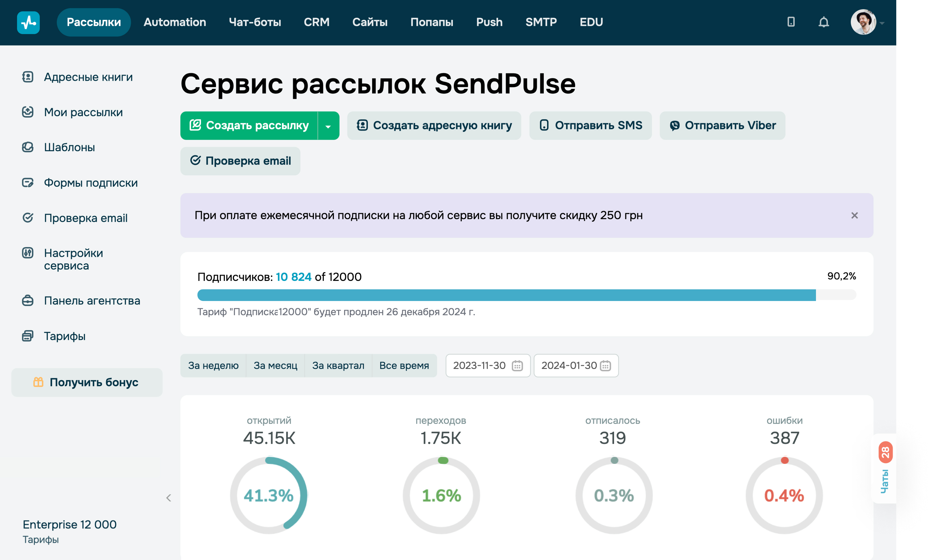Viewport: 935px width, 560px height.
Task: Collapse the sidebar with the chevron
Action: pos(169,498)
